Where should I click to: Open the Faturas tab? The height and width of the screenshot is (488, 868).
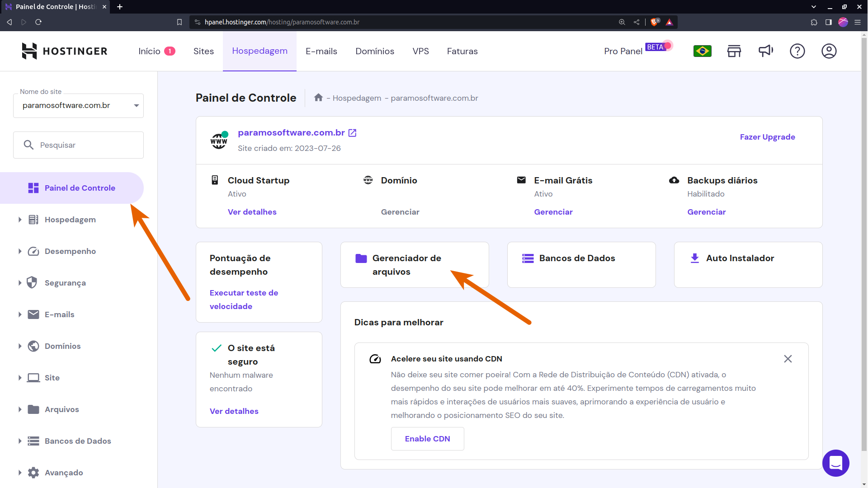[462, 51]
